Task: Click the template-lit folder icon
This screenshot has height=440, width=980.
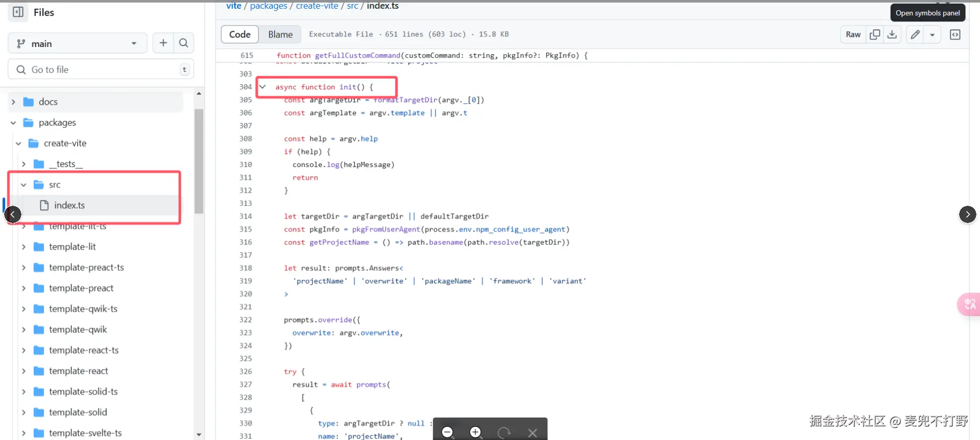Action: coord(39,247)
